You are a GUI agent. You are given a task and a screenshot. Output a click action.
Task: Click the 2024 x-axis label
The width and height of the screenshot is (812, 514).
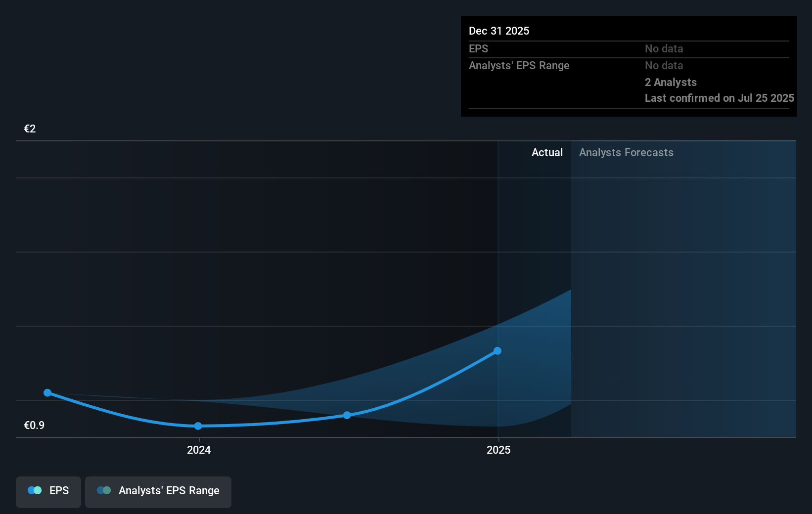tap(199, 450)
